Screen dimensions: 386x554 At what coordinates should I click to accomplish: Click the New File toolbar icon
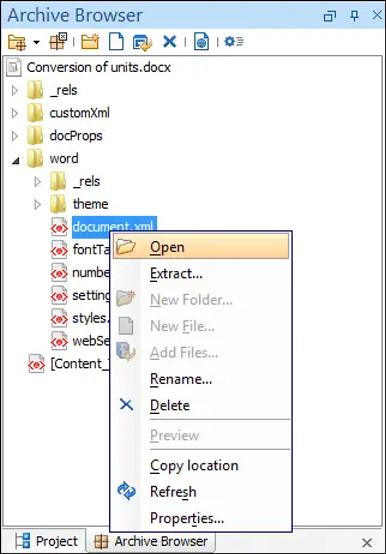[x=116, y=42]
